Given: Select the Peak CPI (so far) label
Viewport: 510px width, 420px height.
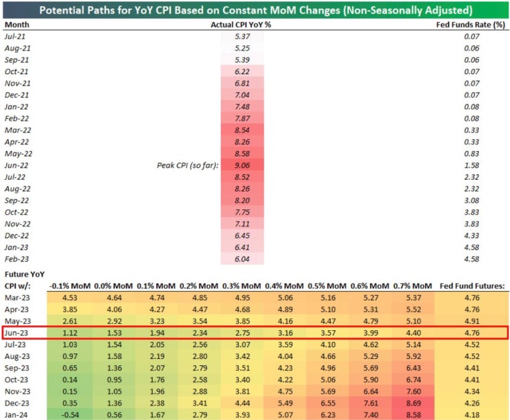Looking at the screenshot, I should (187, 165).
